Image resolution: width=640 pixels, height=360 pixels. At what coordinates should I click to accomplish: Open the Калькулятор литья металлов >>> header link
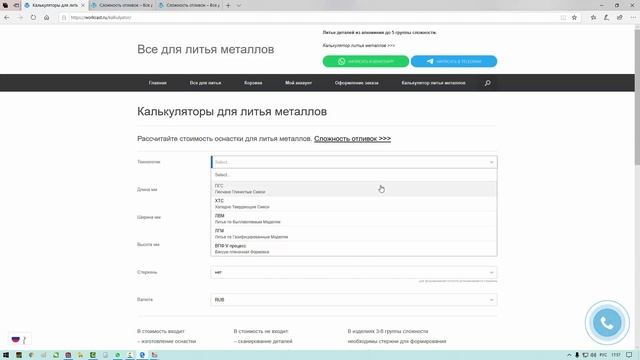point(358,46)
